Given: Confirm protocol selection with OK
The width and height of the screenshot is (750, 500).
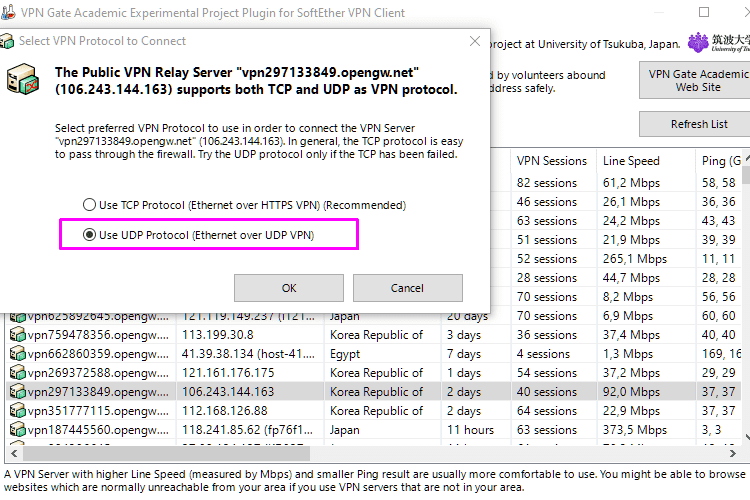Looking at the screenshot, I should [289, 288].
